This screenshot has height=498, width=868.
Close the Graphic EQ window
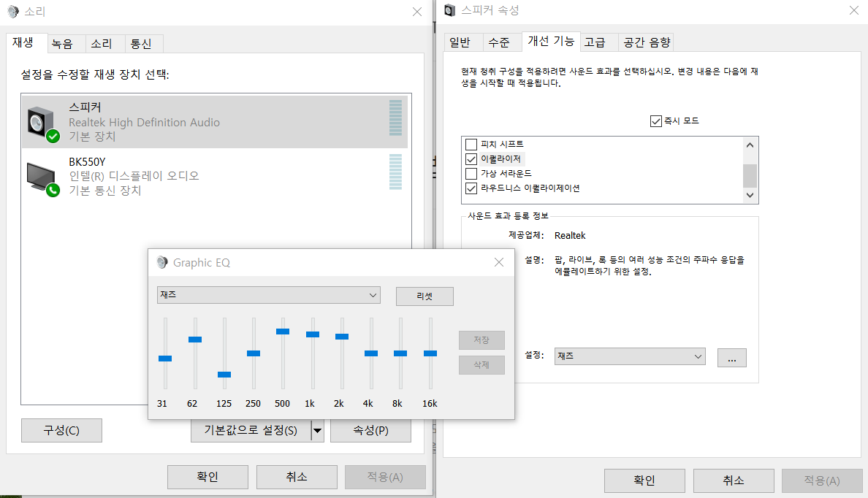(499, 262)
